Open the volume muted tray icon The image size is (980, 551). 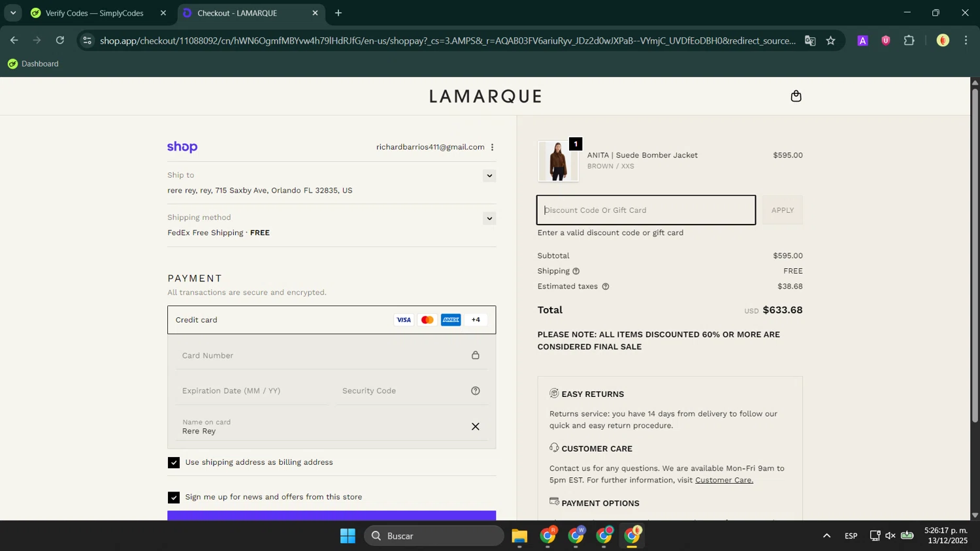(890, 536)
